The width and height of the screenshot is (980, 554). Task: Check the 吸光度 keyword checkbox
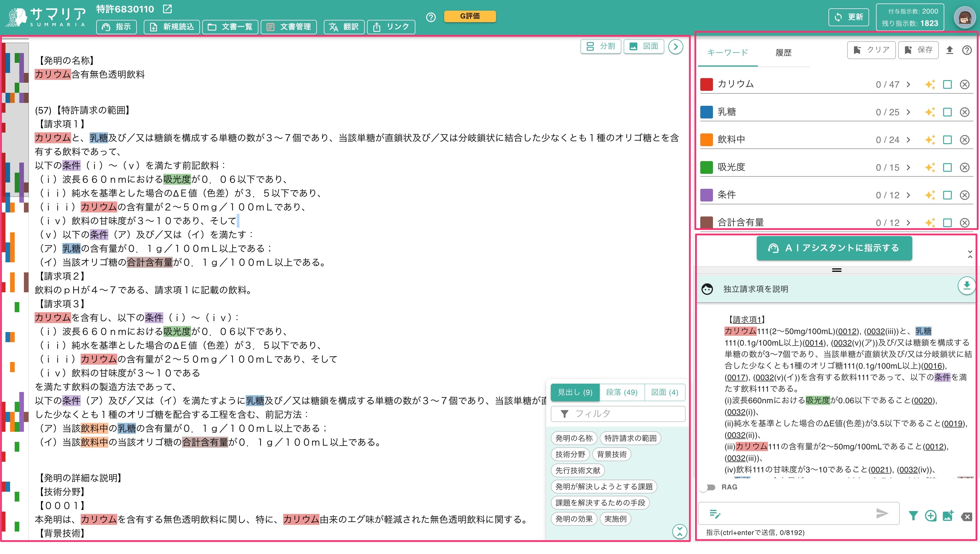coord(947,167)
